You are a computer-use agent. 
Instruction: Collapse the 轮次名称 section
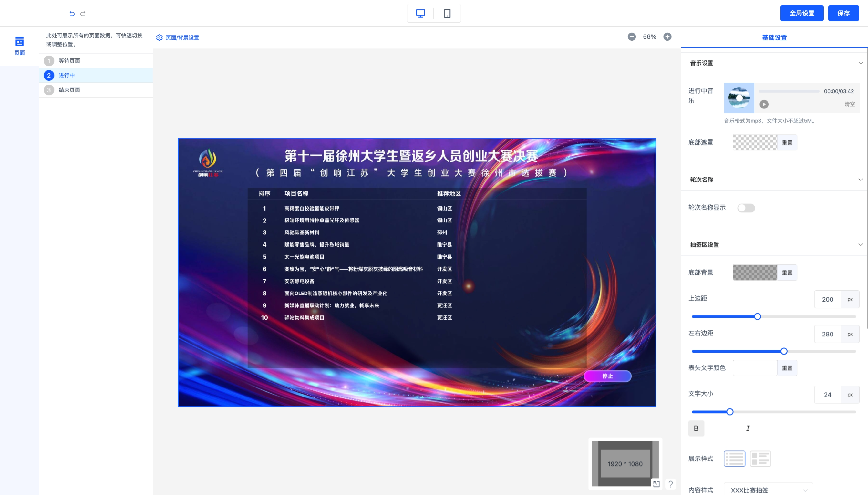[x=860, y=180]
